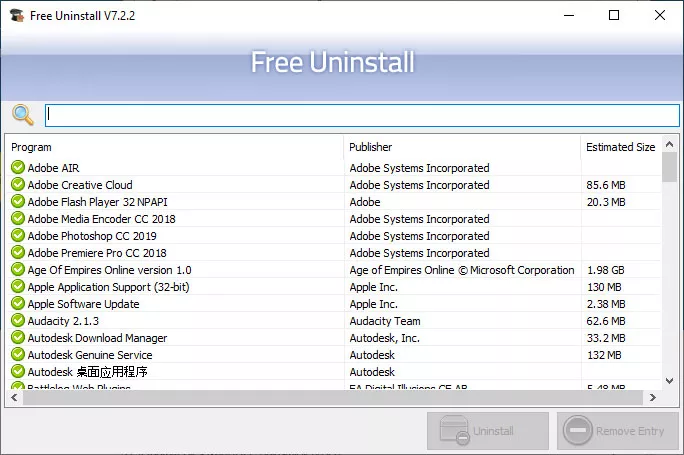Select the Audacity 2.1.3 entry
The height and width of the screenshot is (455, 684).
click(x=63, y=321)
